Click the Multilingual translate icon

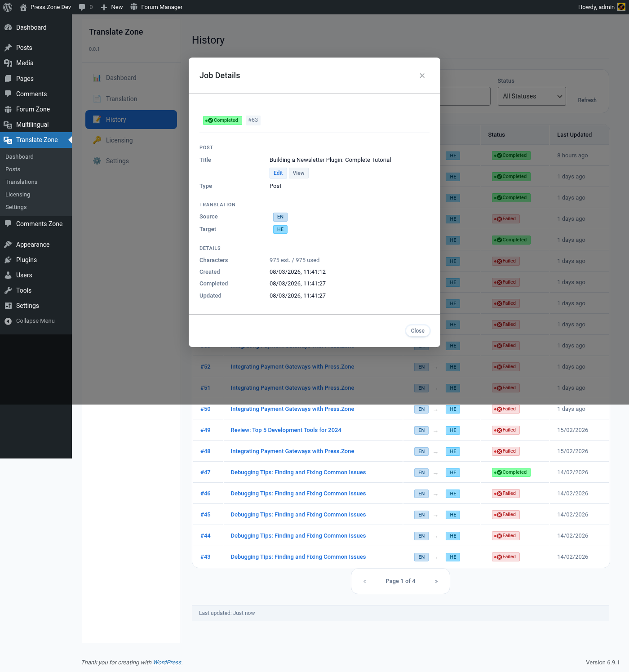8,125
